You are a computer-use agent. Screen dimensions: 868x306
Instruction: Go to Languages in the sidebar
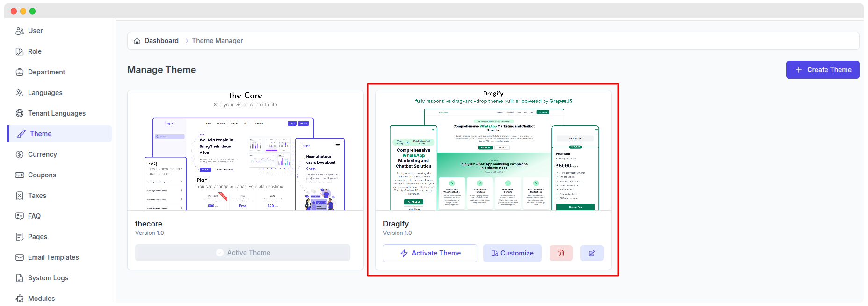click(x=45, y=93)
